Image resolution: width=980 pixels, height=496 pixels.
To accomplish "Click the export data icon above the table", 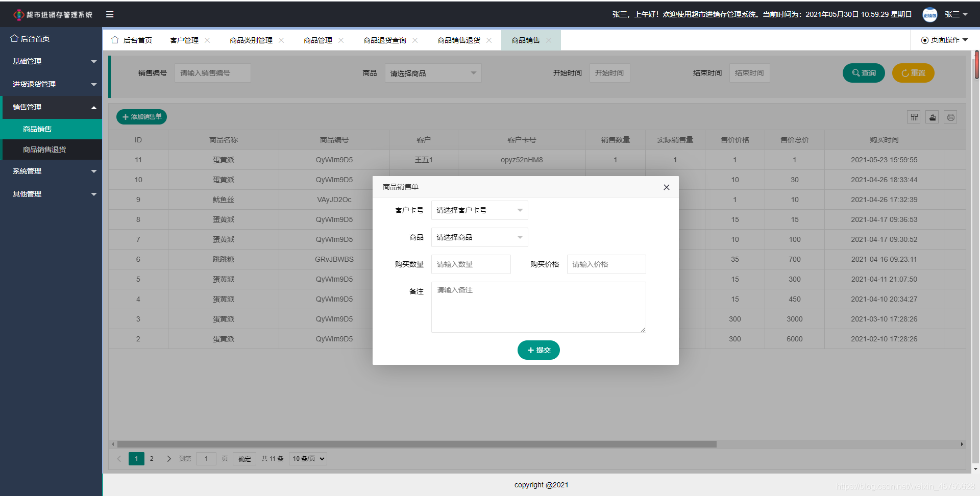I will click(x=933, y=117).
